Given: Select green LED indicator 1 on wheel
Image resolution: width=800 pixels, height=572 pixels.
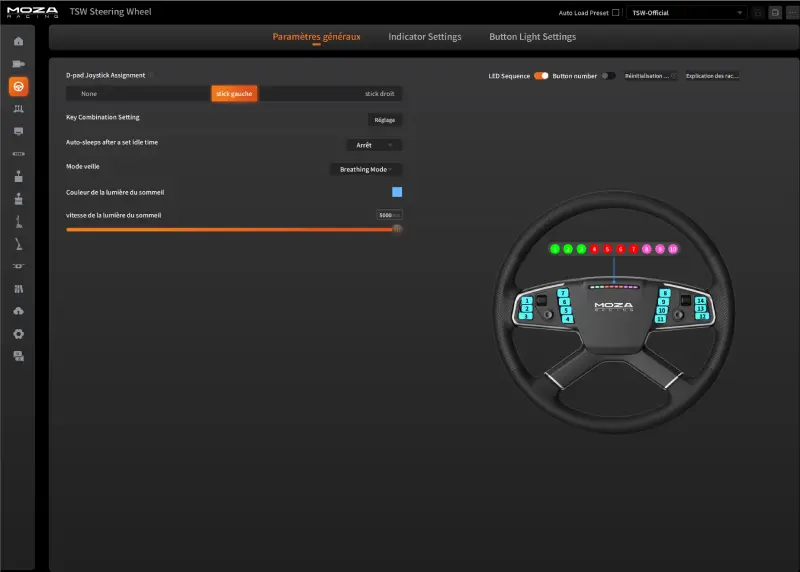Looking at the screenshot, I should pos(555,249).
